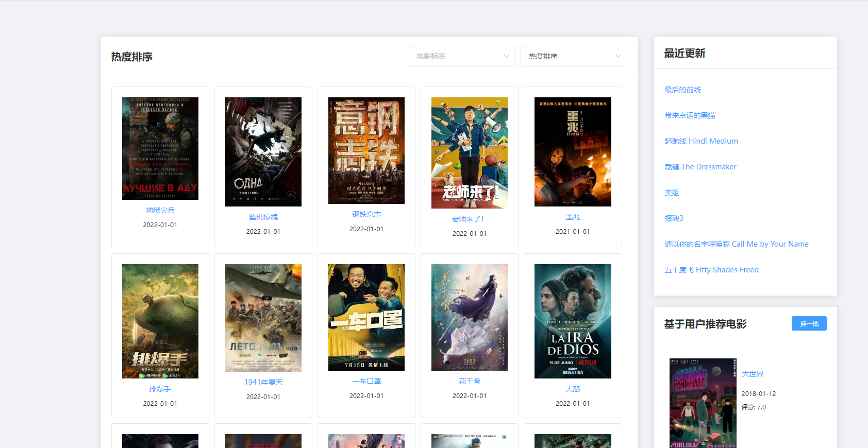Viewport: 868px width, 448px height.
Task: Open the 热度排序 sort dropdown
Action: point(574,56)
